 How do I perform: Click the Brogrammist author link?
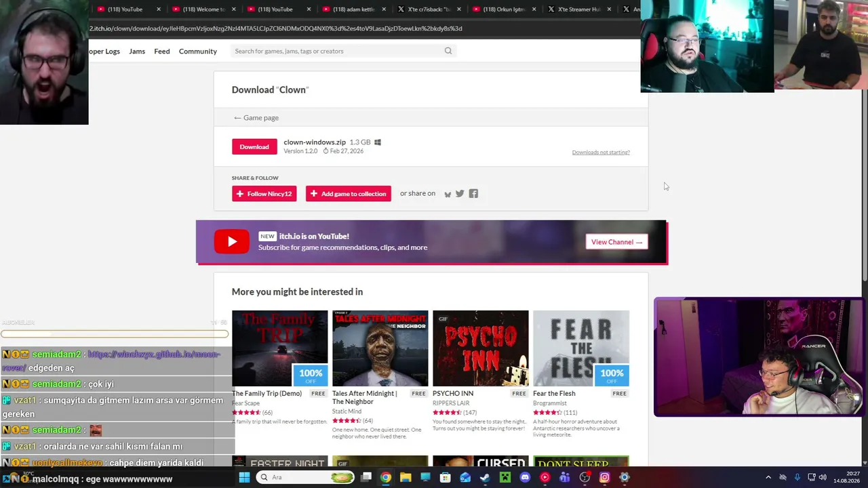pyautogui.click(x=549, y=403)
